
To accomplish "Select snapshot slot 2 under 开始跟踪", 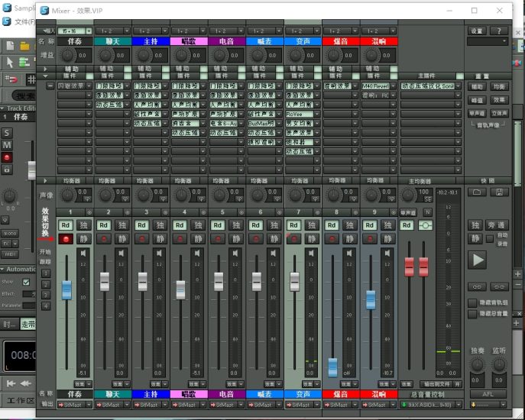I will 46,285.
